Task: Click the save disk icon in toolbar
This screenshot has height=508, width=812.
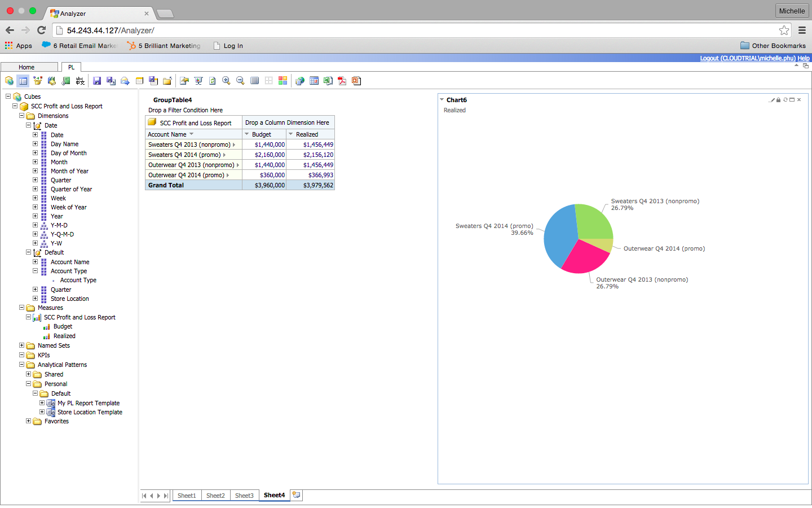Action: tap(97, 81)
